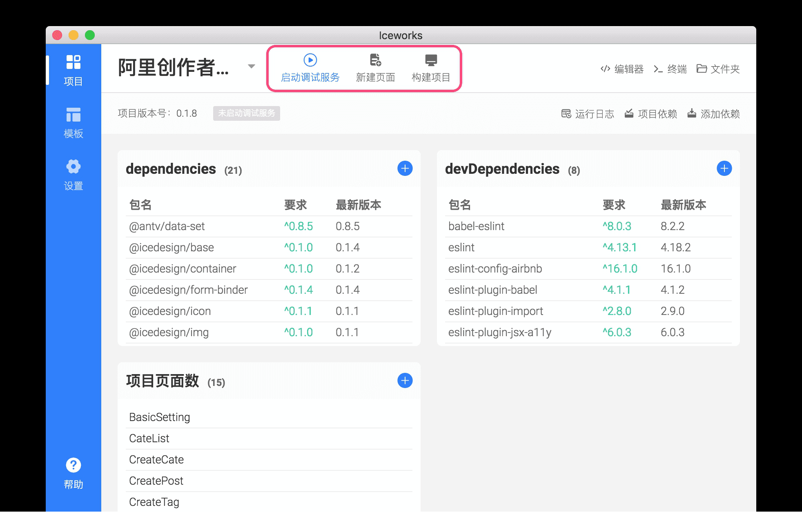Select @icedesign/icon package row
Image resolution: width=802 pixels, height=532 pixels.
click(269, 311)
